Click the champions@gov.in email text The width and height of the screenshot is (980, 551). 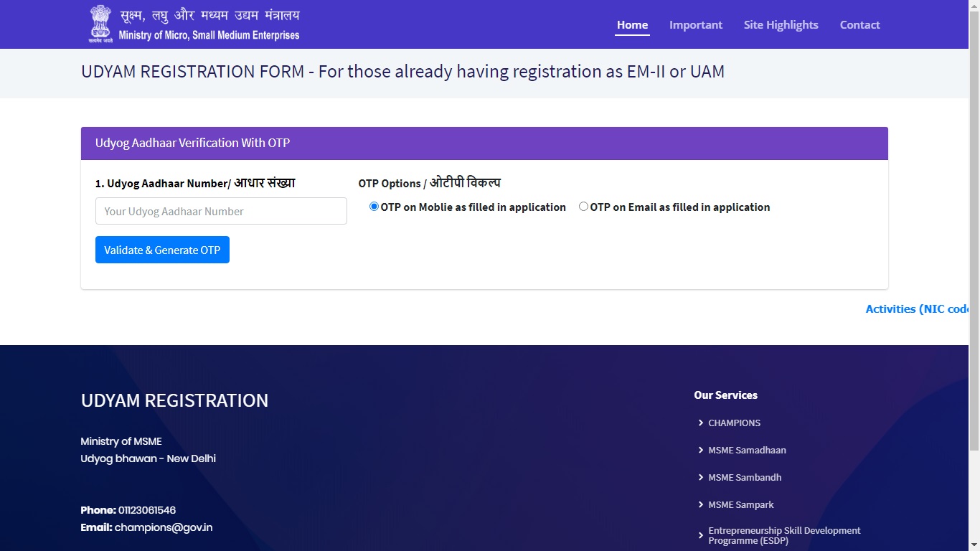(x=164, y=527)
